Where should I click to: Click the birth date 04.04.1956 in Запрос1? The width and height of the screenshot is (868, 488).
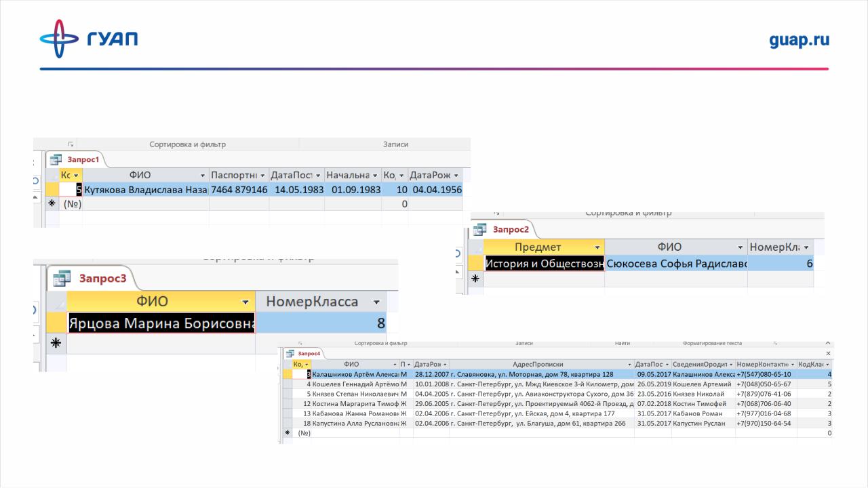click(x=435, y=190)
